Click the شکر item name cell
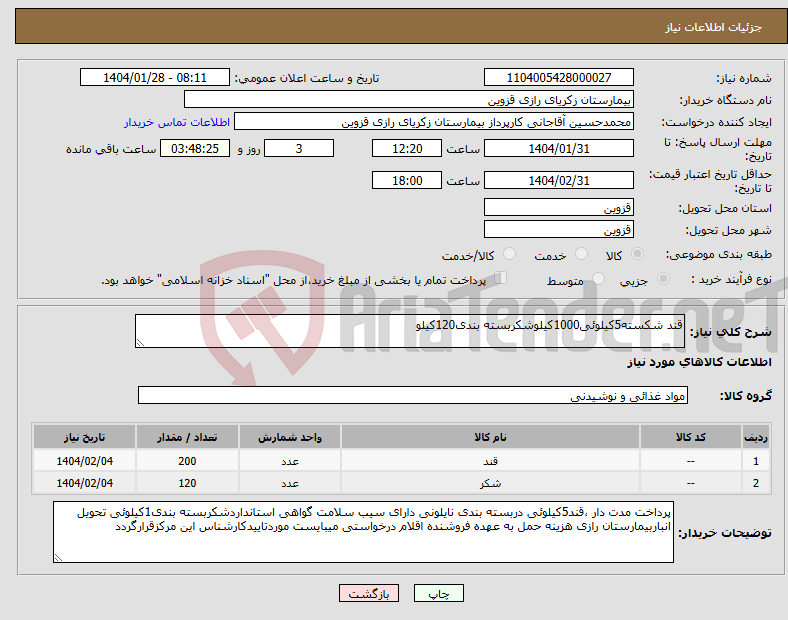 (x=490, y=483)
